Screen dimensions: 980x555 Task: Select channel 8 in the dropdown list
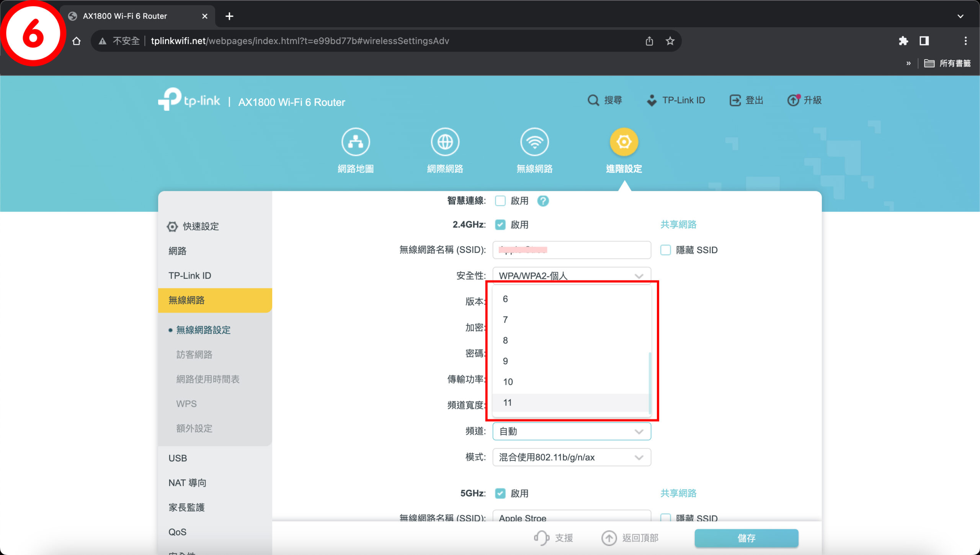[x=570, y=340]
